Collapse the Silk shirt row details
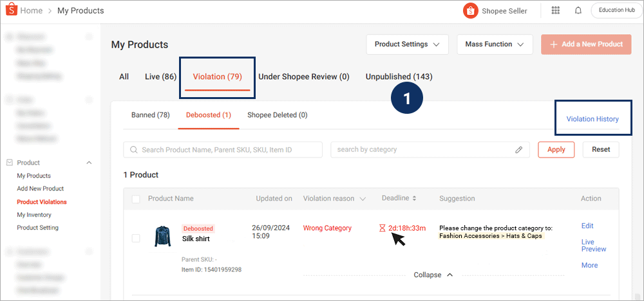644x301 pixels. click(433, 275)
